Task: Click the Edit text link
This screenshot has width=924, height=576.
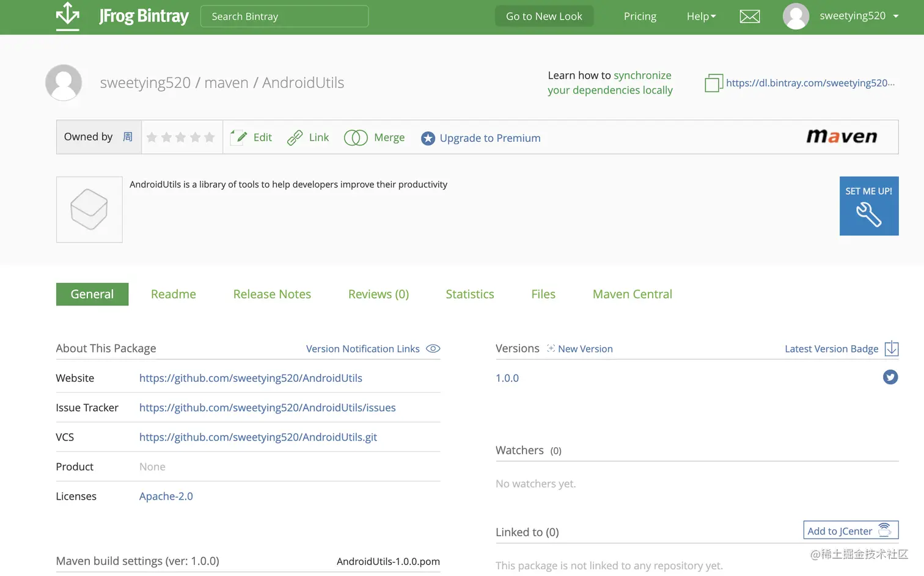Action: click(263, 137)
